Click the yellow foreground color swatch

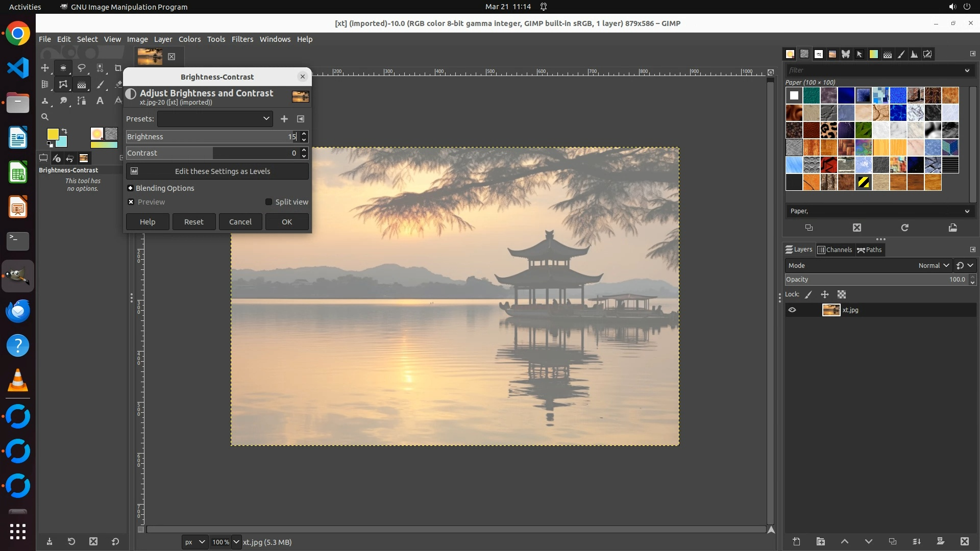point(52,134)
